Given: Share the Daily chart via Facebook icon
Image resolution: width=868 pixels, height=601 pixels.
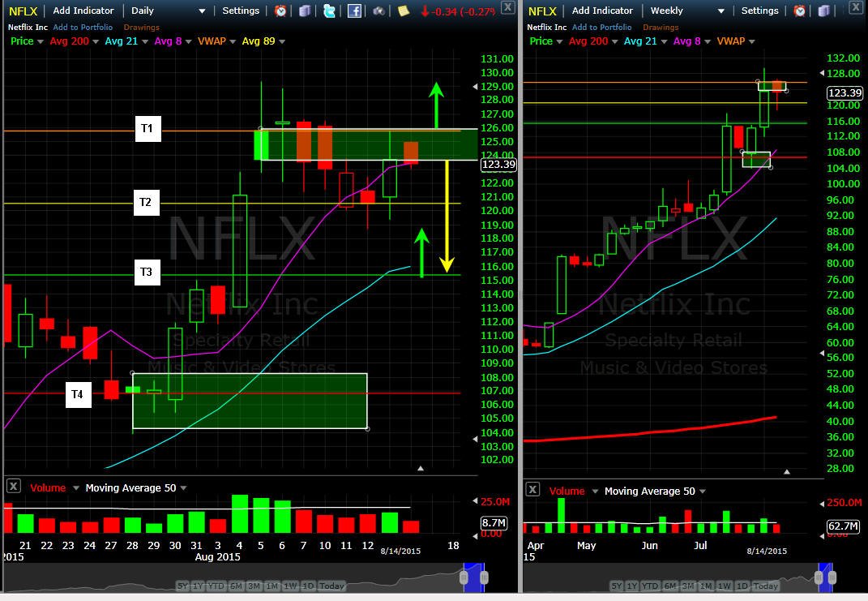Looking at the screenshot, I should click(354, 11).
